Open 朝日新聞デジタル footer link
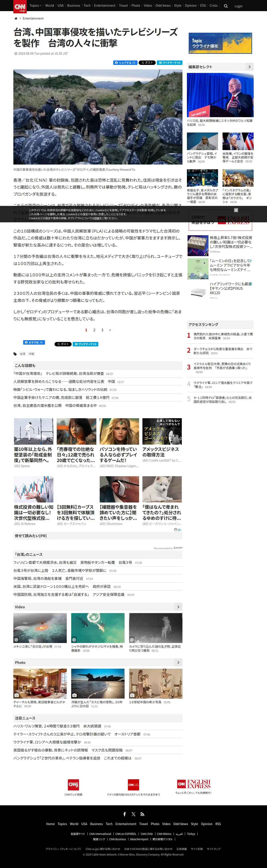The image size is (267, 868). [x=162, y=839]
